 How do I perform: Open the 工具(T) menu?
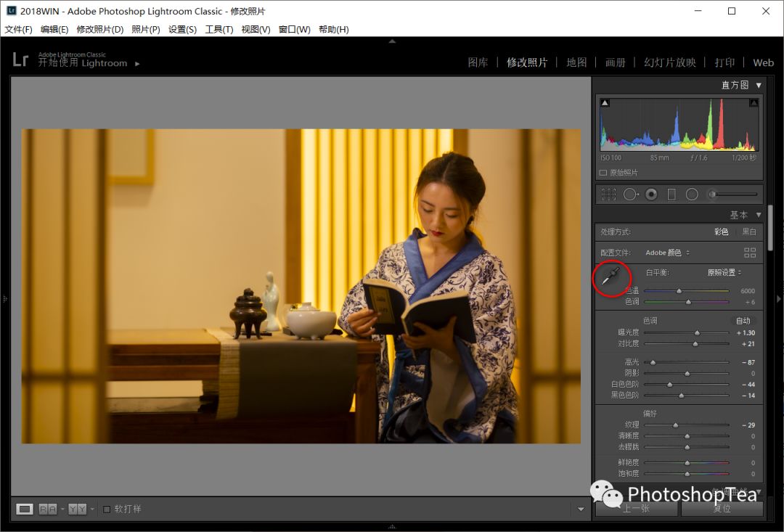(x=219, y=30)
